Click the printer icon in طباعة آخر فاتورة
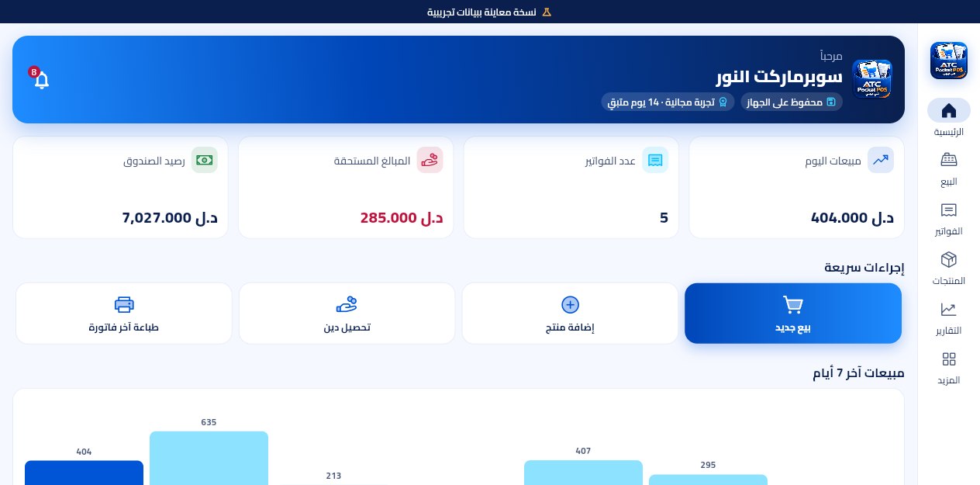The image size is (980, 485). tap(124, 304)
